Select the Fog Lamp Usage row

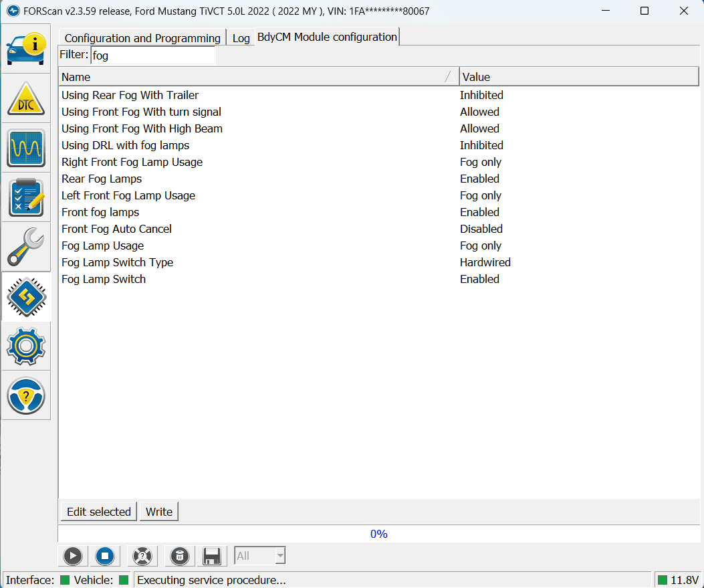point(378,246)
